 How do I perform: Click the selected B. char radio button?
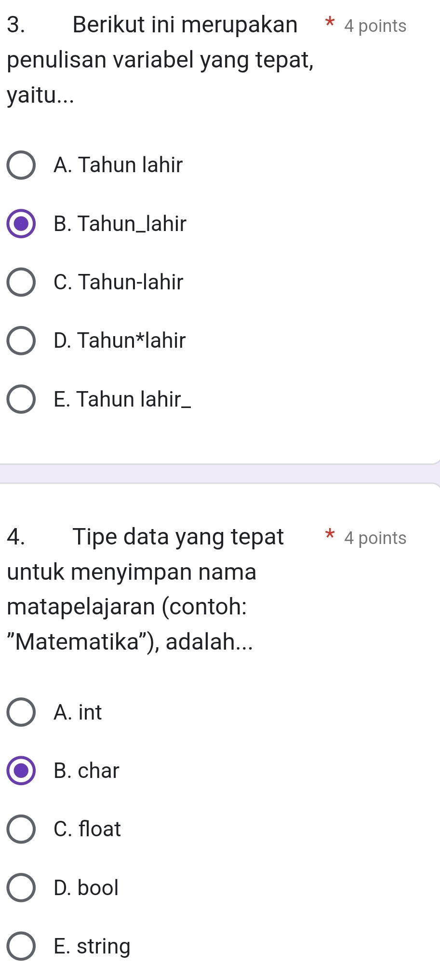21,771
